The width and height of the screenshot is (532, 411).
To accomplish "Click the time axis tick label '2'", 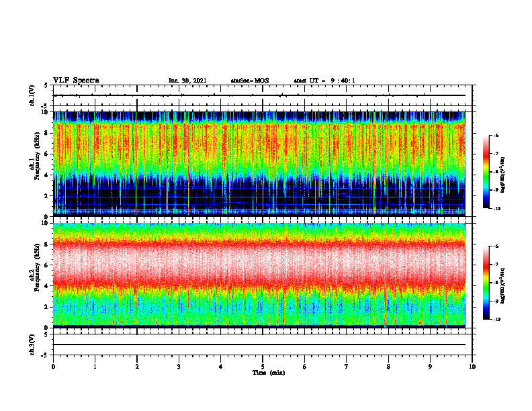I will 137,367.
